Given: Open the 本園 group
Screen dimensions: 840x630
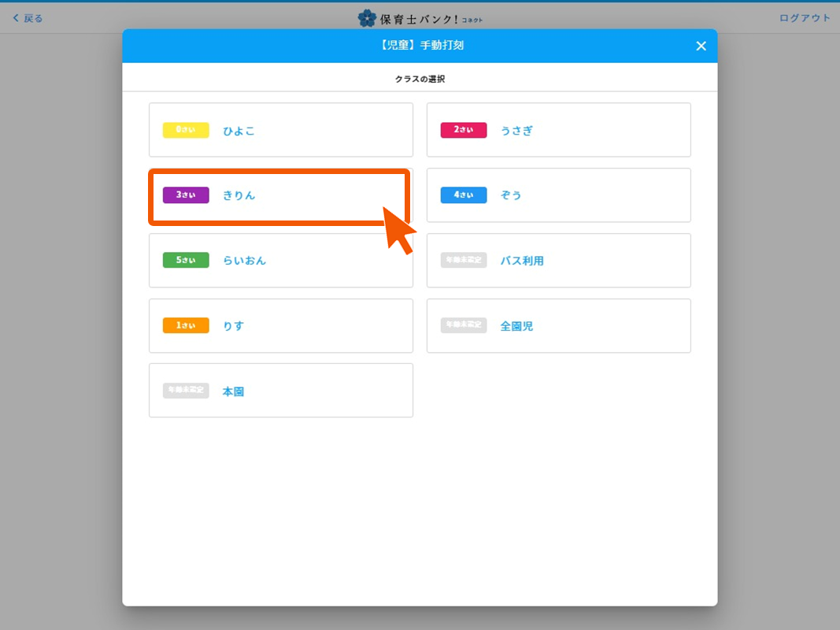Looking at the screenshot, I should 280,391.
